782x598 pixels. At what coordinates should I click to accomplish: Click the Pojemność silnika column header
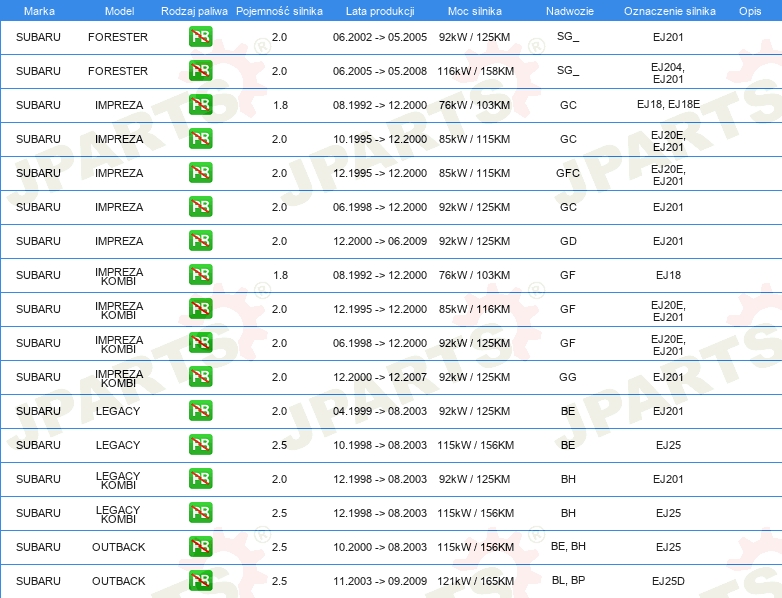point(279,11)
